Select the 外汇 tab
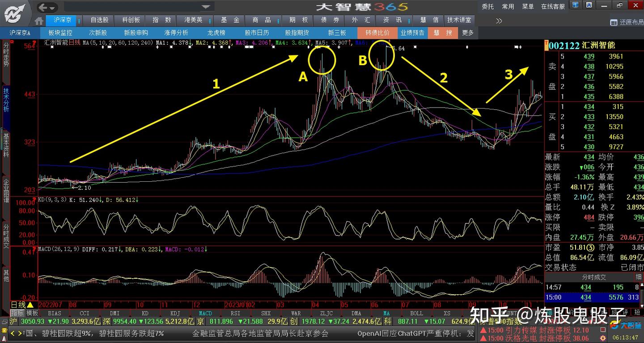 (x=361, y=20)
